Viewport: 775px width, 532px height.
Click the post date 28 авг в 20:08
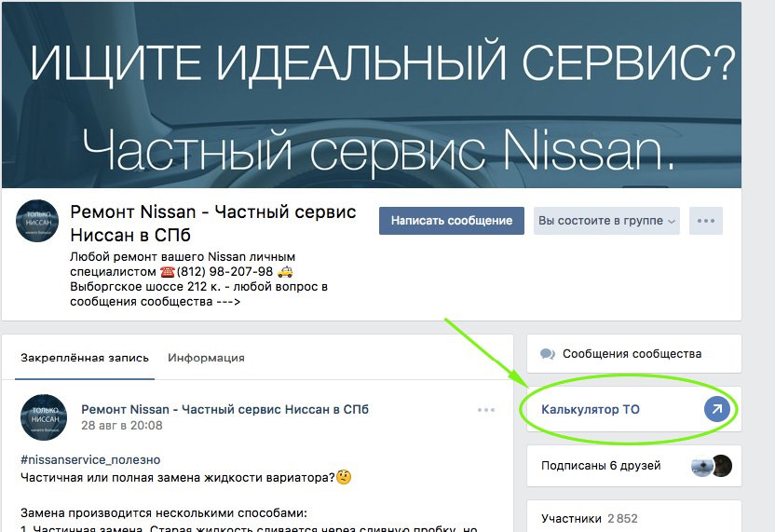[122, 425]
